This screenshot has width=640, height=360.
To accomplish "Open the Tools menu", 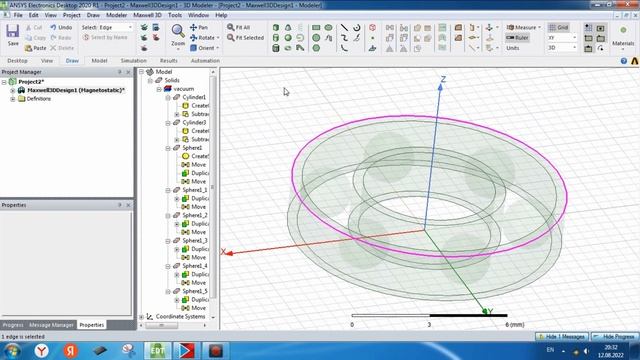I will point(175,15).
